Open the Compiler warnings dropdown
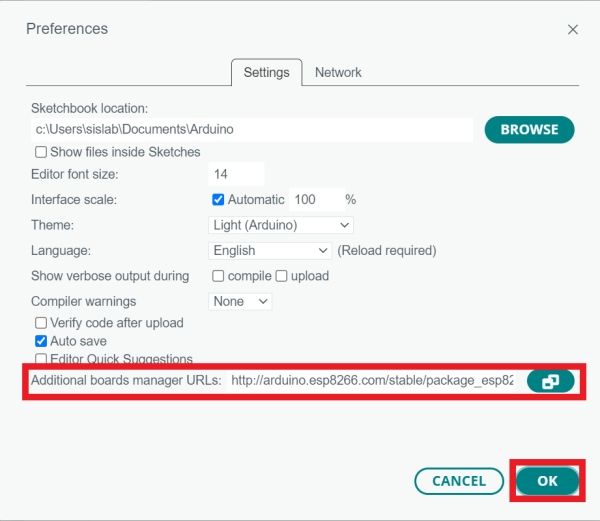This screenshot has width=600, height=521. tap(240, 301)
